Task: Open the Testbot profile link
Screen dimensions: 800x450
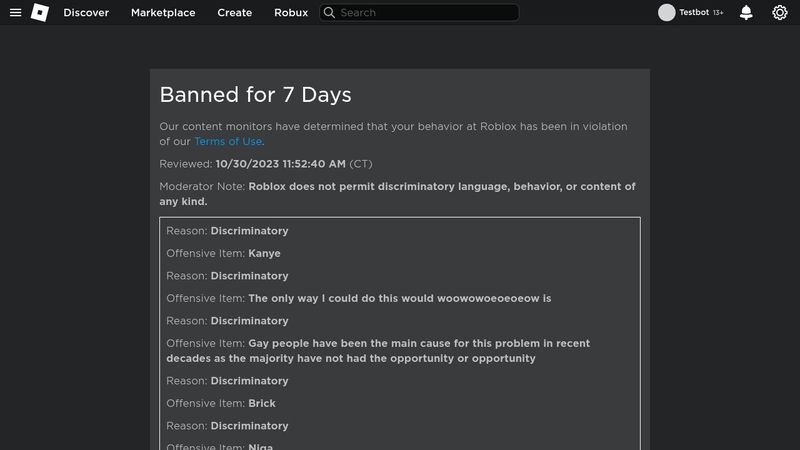Action: 694,12
